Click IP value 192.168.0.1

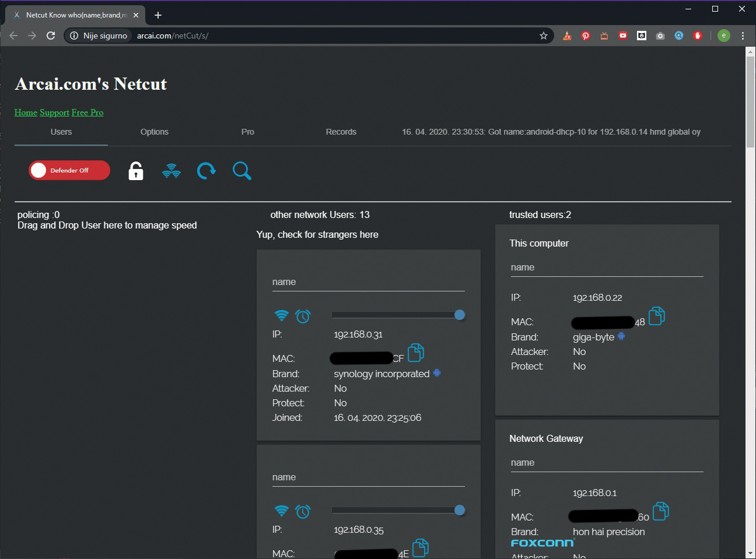tap(594, 493)
